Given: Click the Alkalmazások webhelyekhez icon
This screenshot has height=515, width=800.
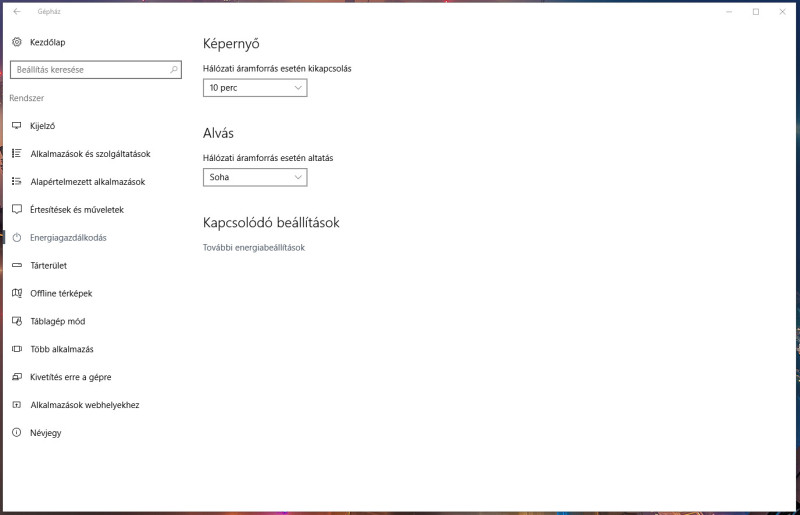Looking at the screenshot, I should (x=17, y=405).
